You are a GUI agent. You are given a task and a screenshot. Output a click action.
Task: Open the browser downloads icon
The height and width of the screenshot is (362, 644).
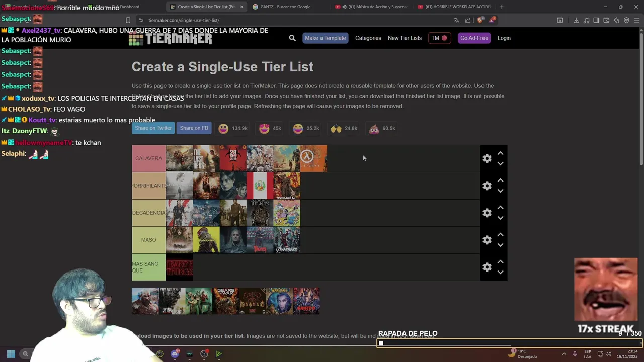576,20
